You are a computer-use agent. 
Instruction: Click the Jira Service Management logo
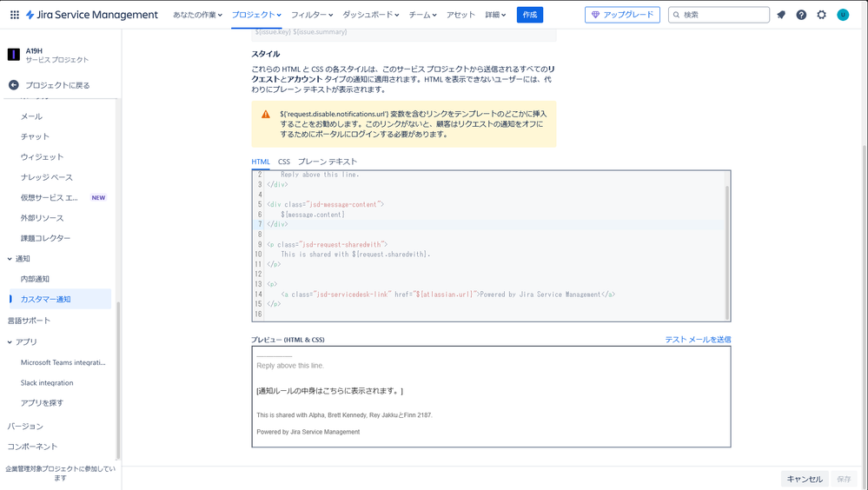coord(92,15)
